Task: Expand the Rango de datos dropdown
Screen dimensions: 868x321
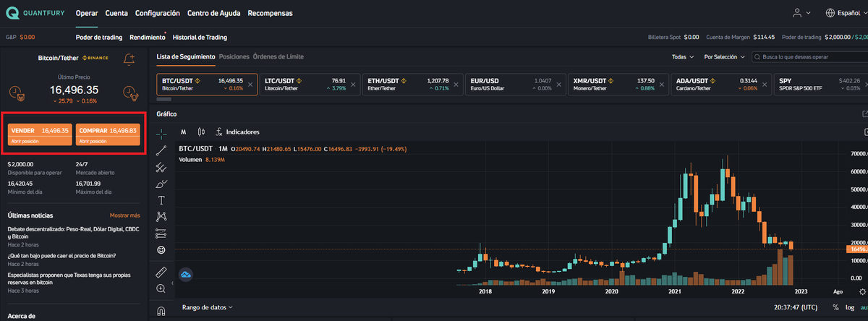Action: click(208, 307)
